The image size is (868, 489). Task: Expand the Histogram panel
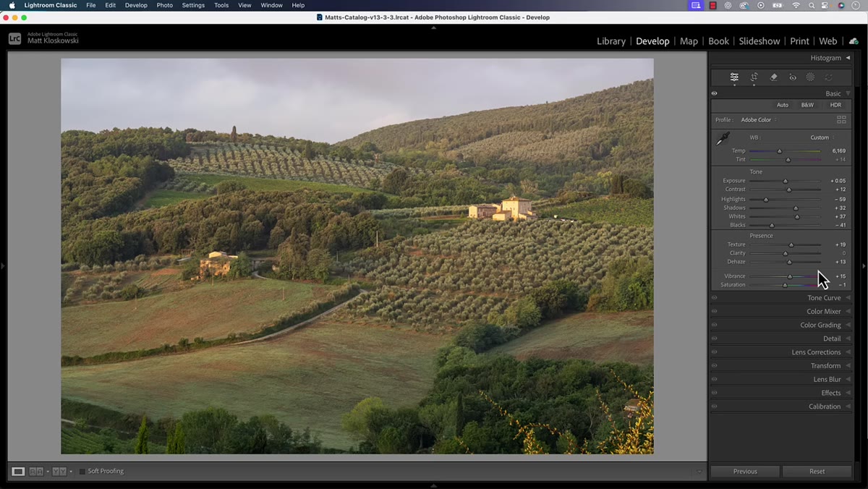(848, 58)
